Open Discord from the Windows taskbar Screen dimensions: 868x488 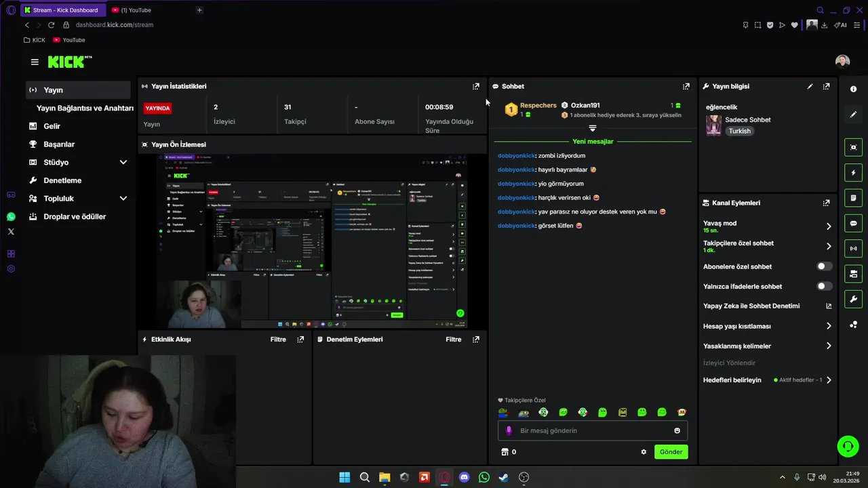464,477
